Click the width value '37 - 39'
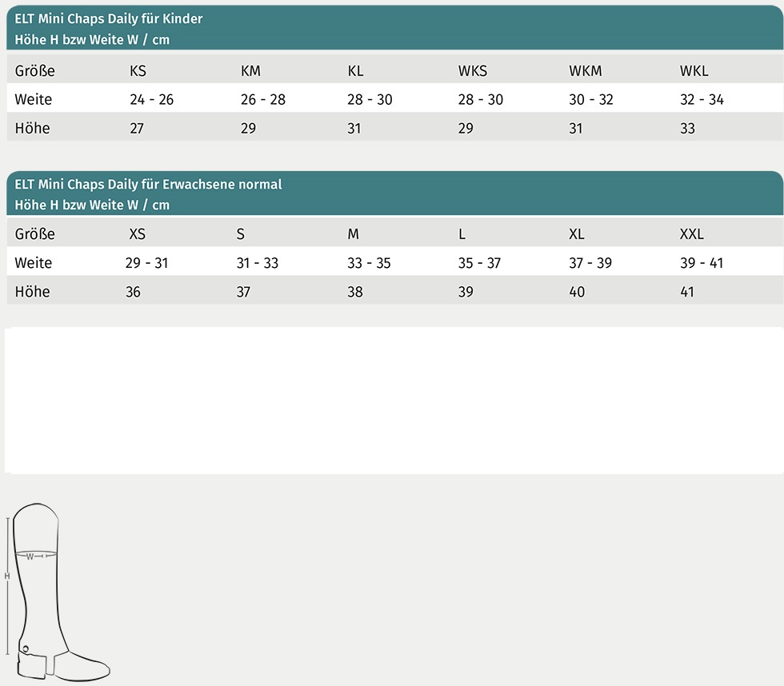Image resolution: width=784 pixels, height=686 pixels. (590, 263)
